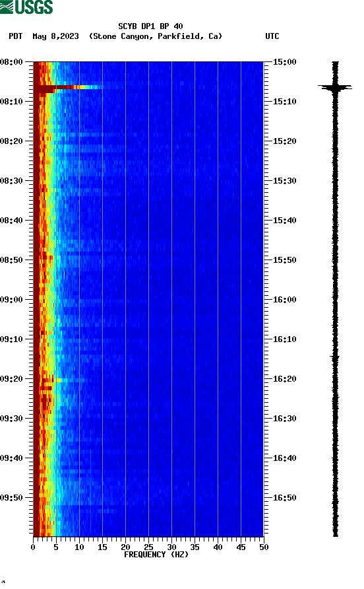Click the 08:20 PDT time label
This screenshot has width=364, height=589.
(11, 141)
